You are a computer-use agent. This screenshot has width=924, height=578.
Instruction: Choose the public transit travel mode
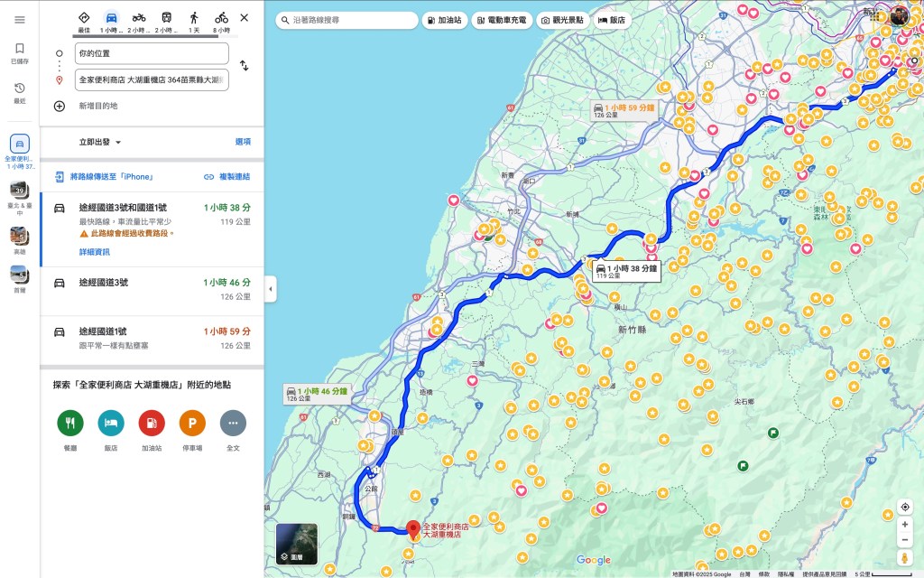pyautogui.click(x=166, y=18)
